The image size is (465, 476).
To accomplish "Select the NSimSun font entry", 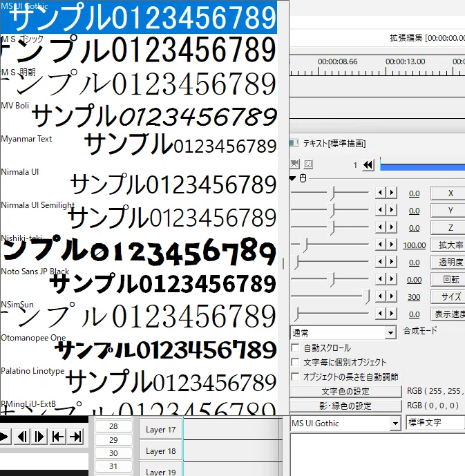I will point(139,316).
